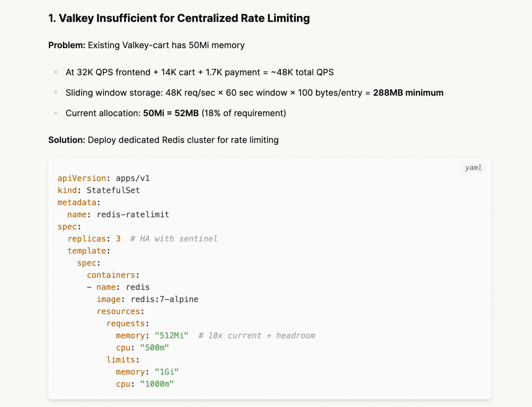This screenshot has height=407, width=532.
Task: Click the first bullet point about 32K QPS
Action: (x=199, y=72)
